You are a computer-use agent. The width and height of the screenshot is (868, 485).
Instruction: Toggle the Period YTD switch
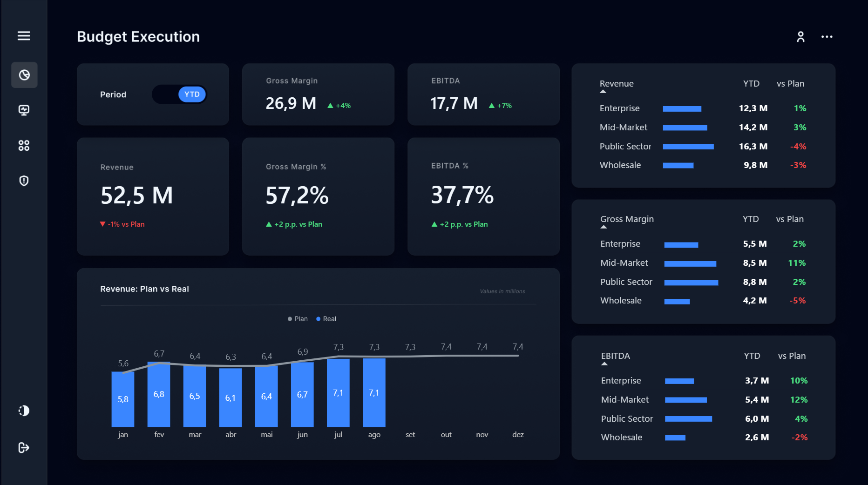click(x=179, y=94)
